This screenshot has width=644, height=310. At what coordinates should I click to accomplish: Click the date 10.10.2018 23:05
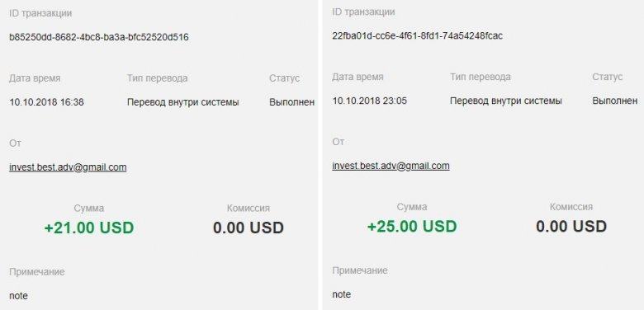pyautogui.click(x=370, y=101)
